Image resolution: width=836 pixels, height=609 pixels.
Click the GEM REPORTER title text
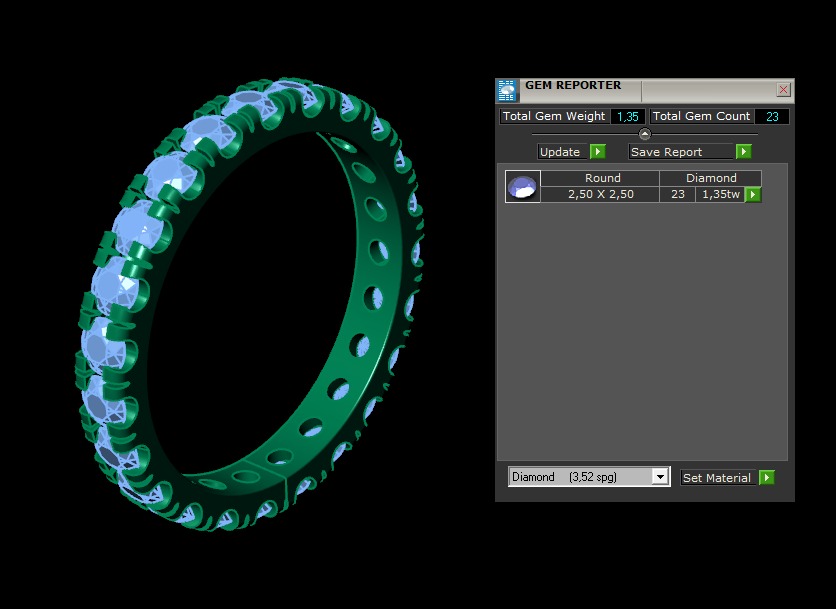(x=573, y=85)
